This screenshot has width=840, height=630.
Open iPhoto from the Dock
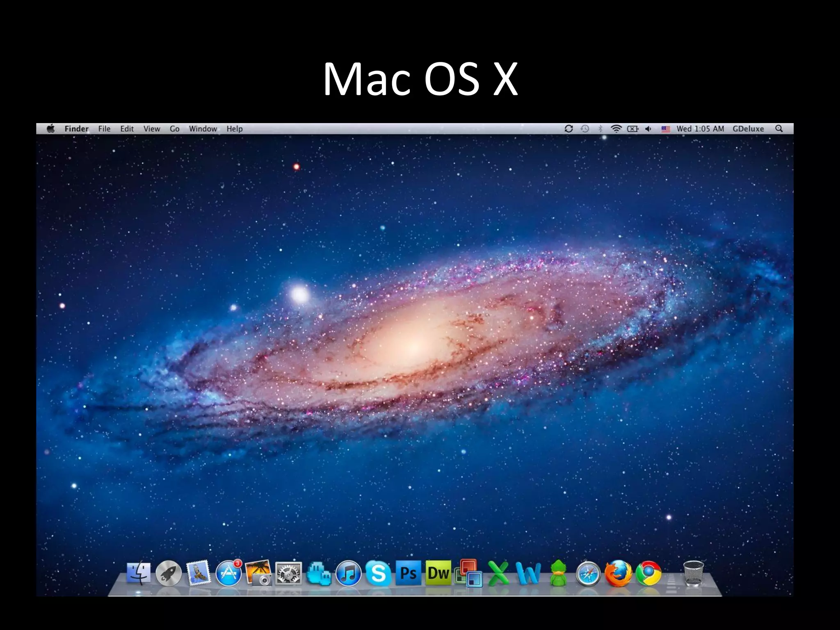(x=258, y=573)
